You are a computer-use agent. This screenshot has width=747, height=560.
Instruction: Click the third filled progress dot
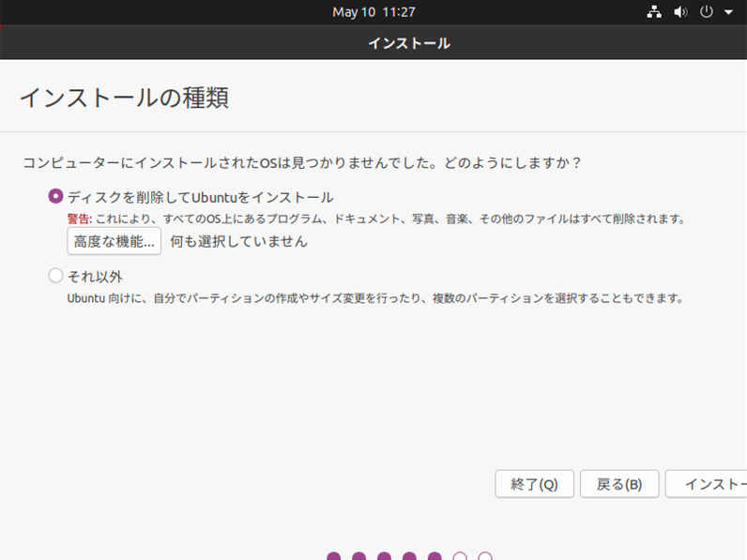384,557
